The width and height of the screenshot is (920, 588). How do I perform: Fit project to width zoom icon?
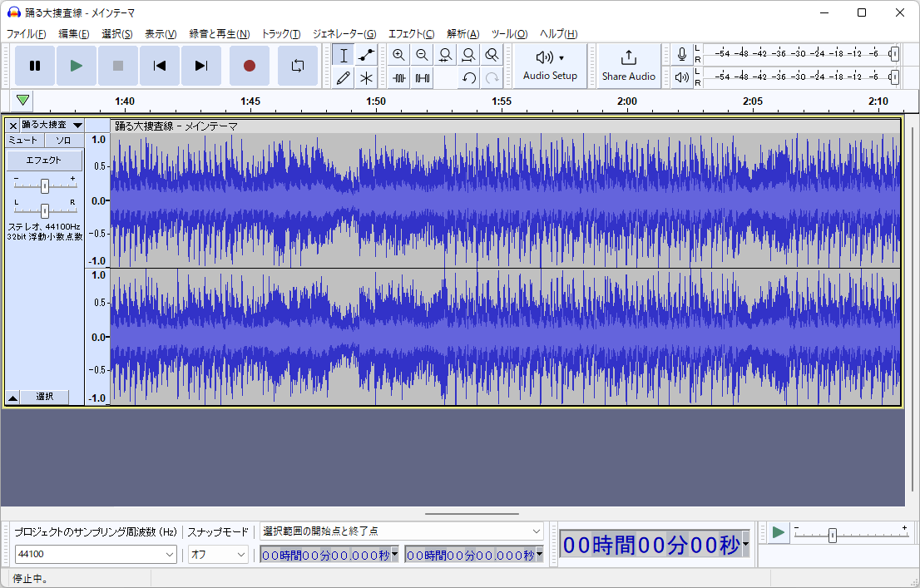[x=469, y=55]
